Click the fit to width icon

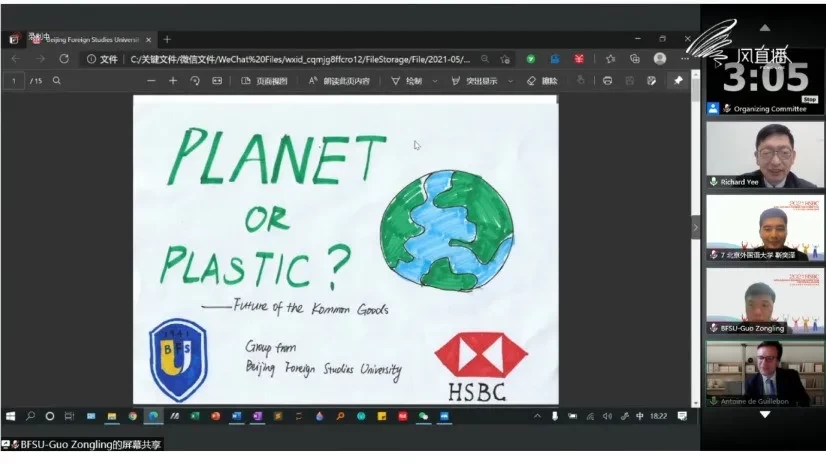click(x=217, y=81)
